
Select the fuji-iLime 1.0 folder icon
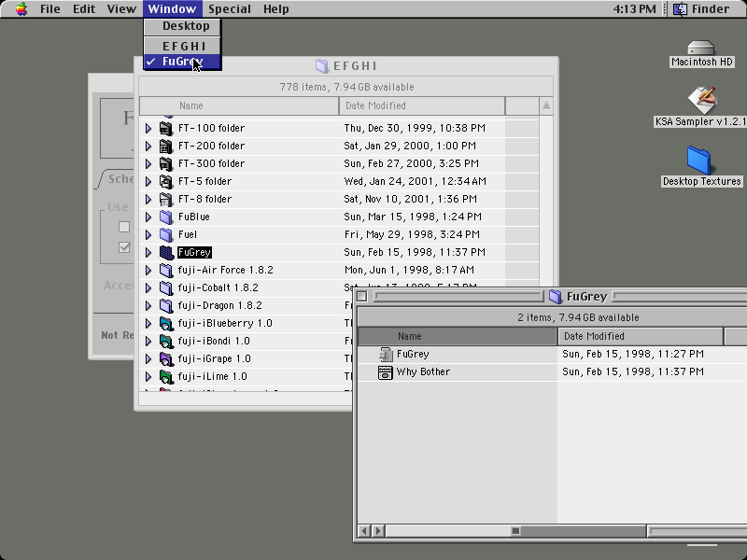(166, 377)
